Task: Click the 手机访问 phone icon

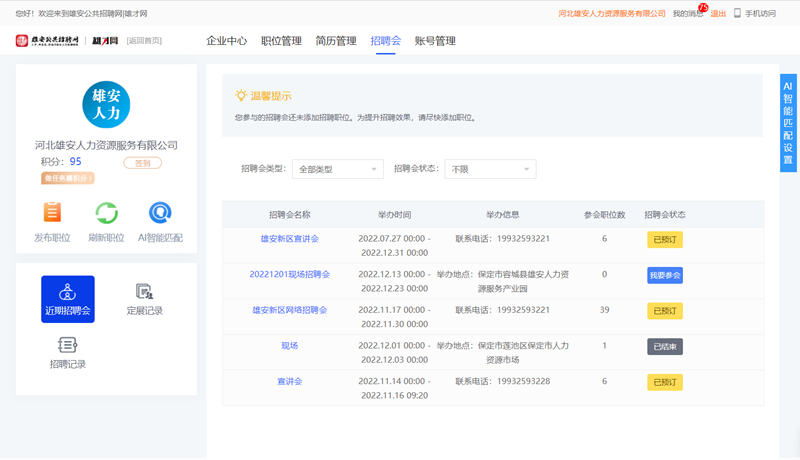Action: pos(738,14)
